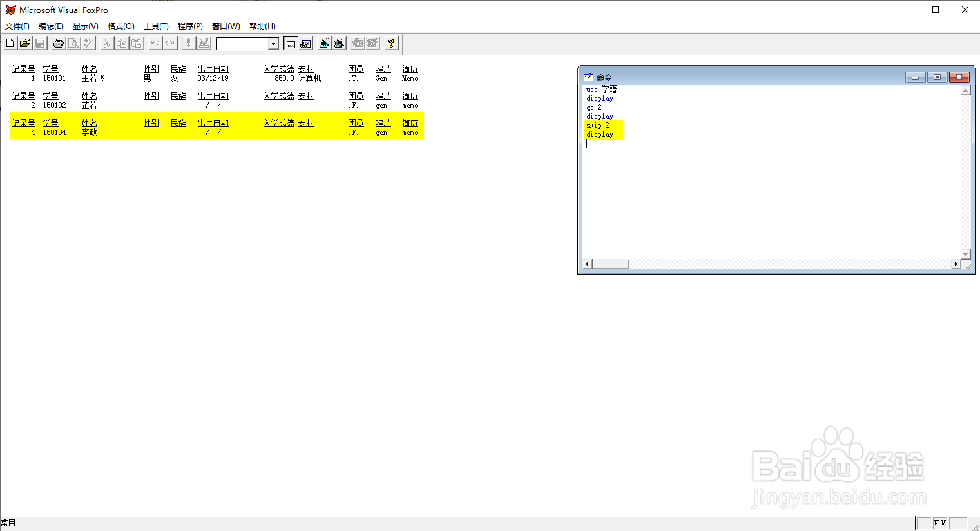Open the 格式(O) menu
The height and width of the screenshot is (531, 980).
[x=121, y=26]
